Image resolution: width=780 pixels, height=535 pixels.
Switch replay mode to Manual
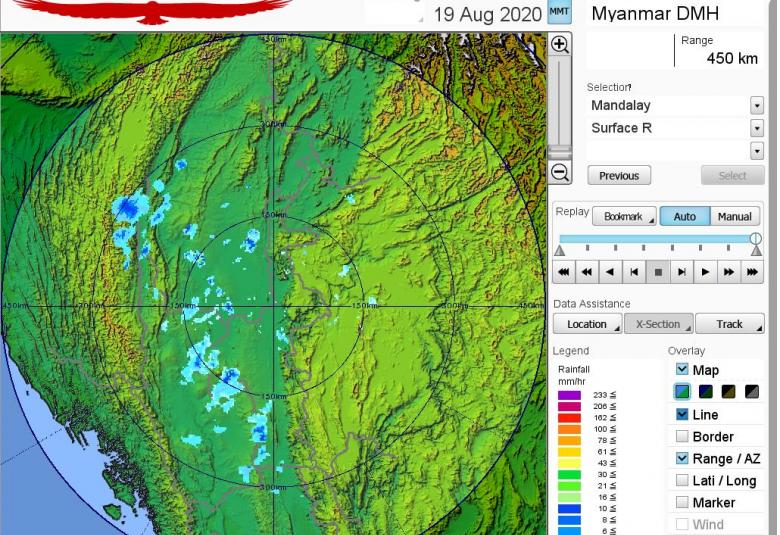click(735, 216)
